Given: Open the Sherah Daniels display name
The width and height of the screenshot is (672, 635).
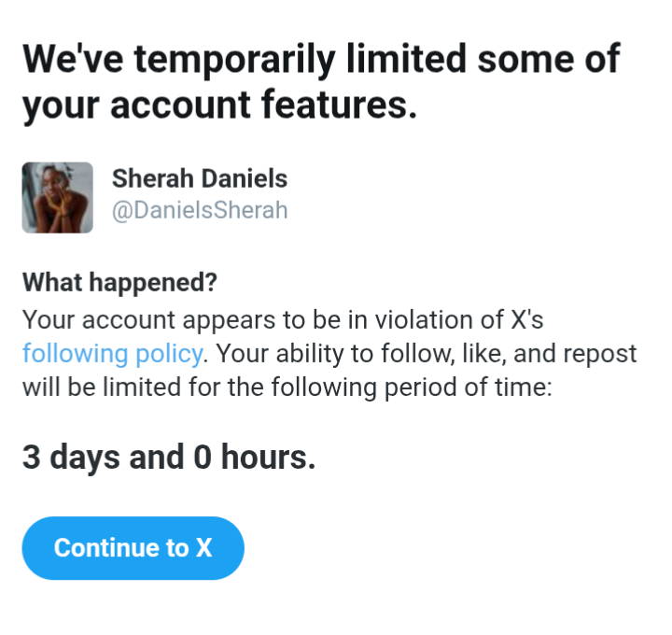Looking at the screenshot, I should (200, 178).
